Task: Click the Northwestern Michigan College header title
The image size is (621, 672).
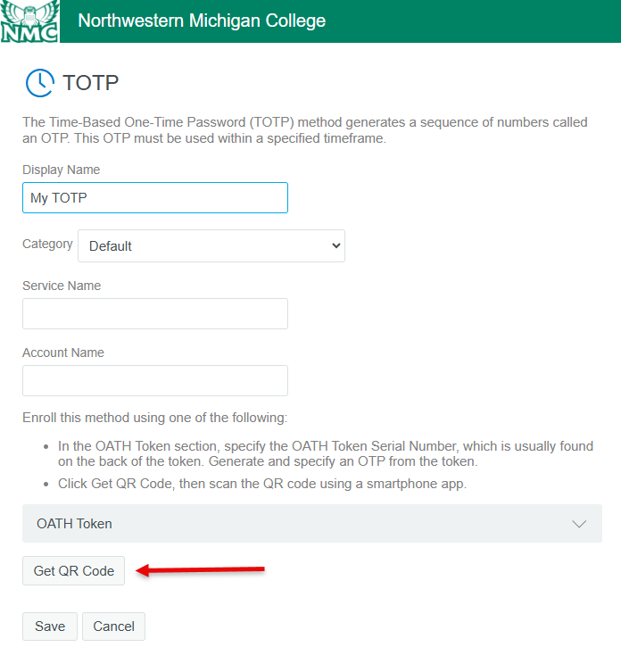Action: (x=202, y=21)
